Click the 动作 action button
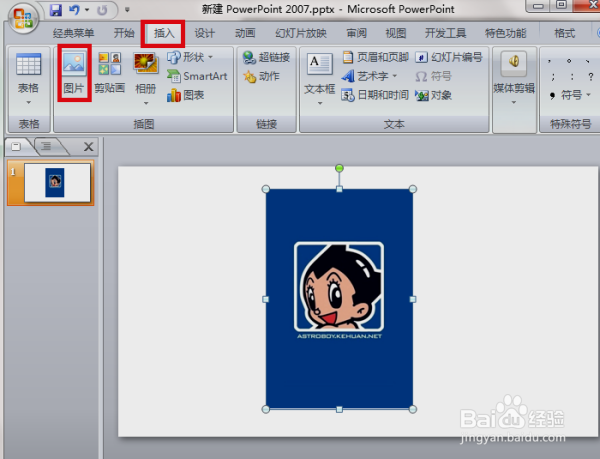Image resolution: width=600 pixels, height=459 pixels. [261, 76]
